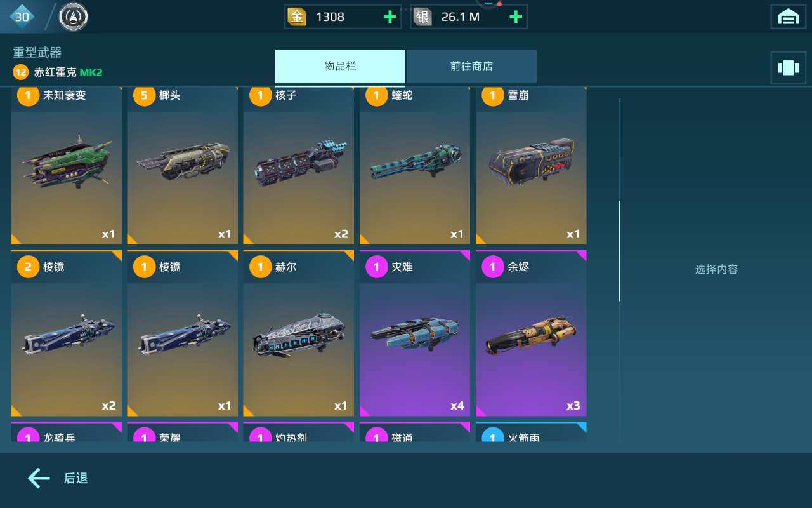
Task: Add gold with the green plus
Action: point(390,17)
